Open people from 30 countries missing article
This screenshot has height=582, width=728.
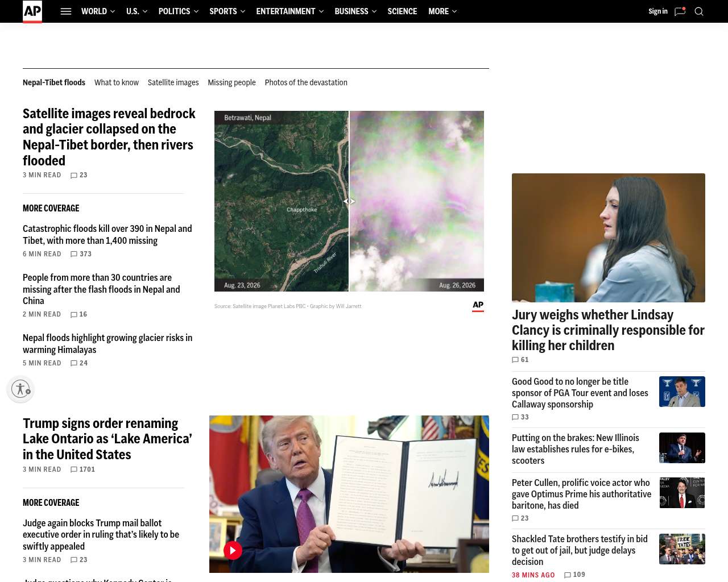click(101, 289)
